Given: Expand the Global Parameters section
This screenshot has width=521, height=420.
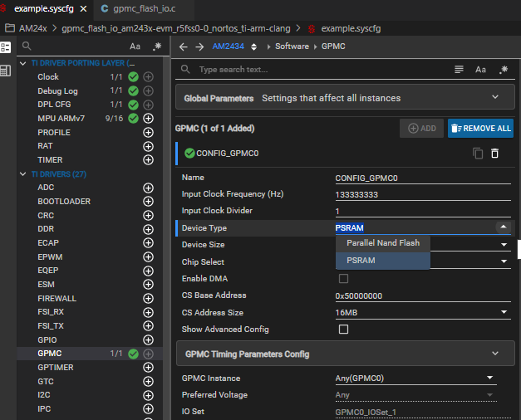Looking at the screenshot, I should (345, 97).
